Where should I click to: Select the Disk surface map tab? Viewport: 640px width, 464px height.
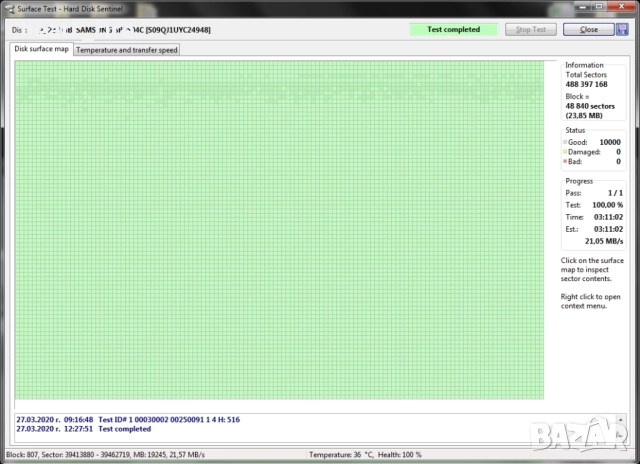41,49
